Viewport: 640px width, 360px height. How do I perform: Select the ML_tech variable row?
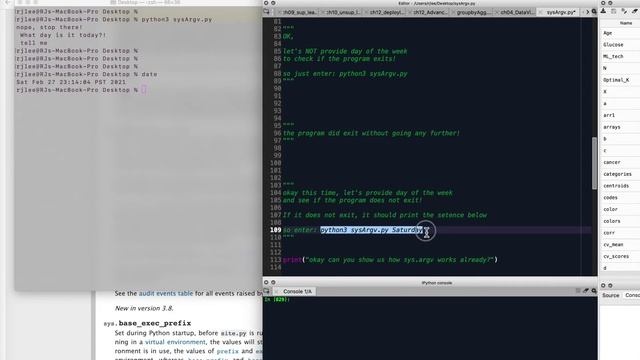(x=620, y=57)
